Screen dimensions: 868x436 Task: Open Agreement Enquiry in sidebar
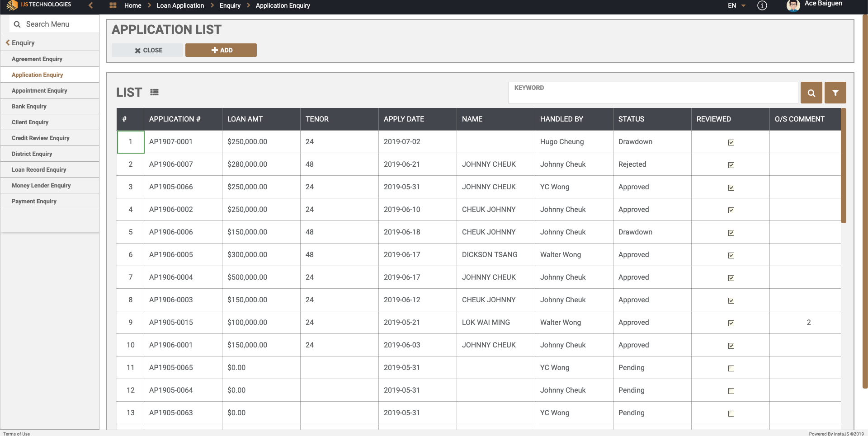tap(37, 59)
